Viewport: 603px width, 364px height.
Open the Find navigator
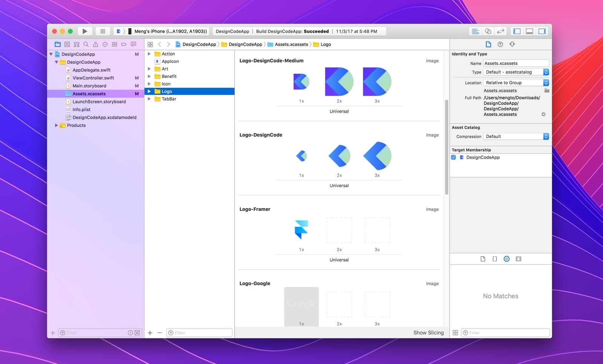pos(86,44)
